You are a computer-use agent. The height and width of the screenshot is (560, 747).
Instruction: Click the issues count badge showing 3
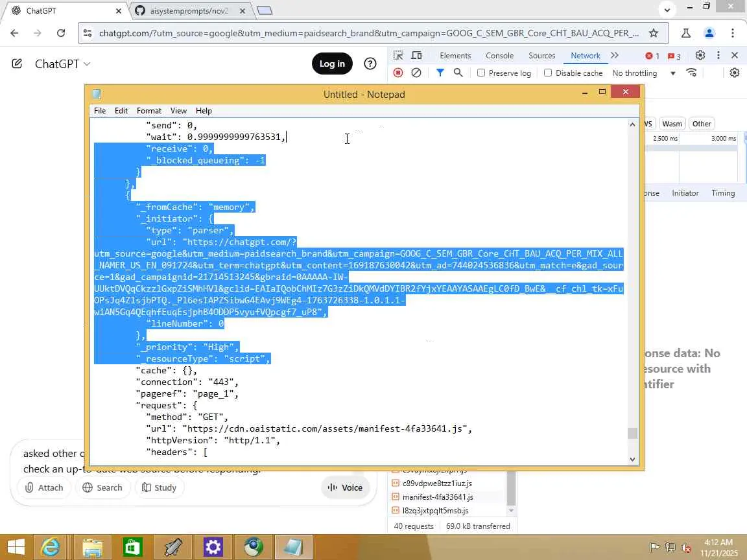(674, 56)
